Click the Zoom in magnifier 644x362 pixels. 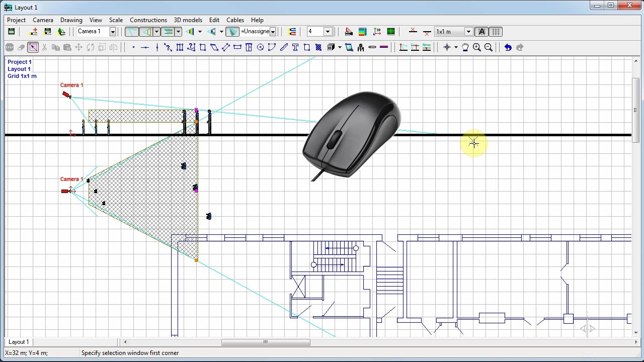(x=477, y=47)
